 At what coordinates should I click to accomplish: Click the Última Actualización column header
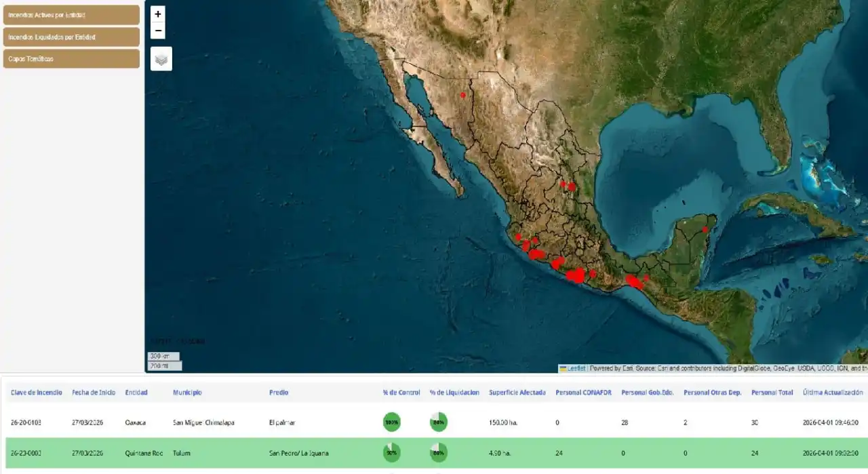833,393
